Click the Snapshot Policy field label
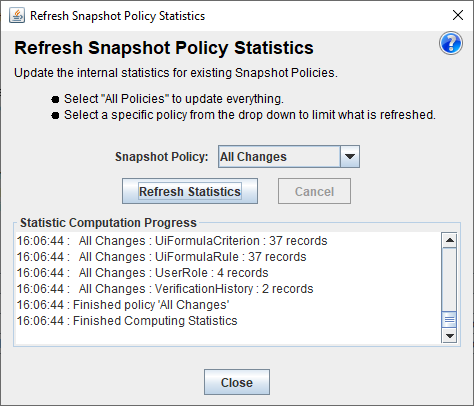 162,157
